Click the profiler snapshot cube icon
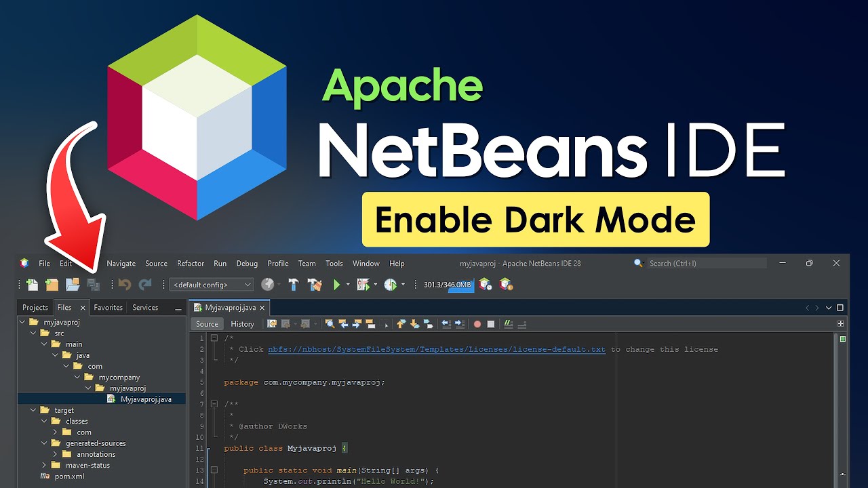Viewport: 868px width, 488px height. point(485,285)
